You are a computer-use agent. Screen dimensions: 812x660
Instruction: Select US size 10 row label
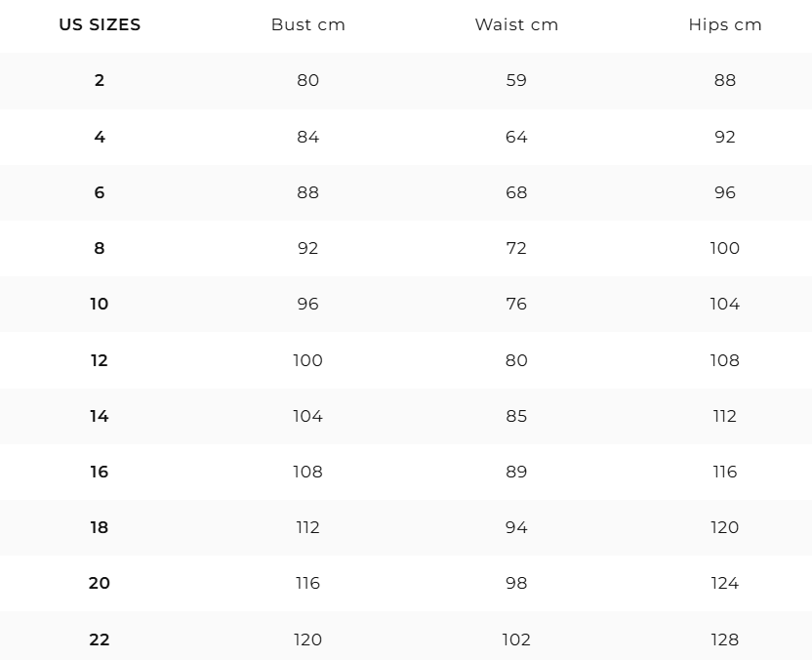tap(100, 304)
